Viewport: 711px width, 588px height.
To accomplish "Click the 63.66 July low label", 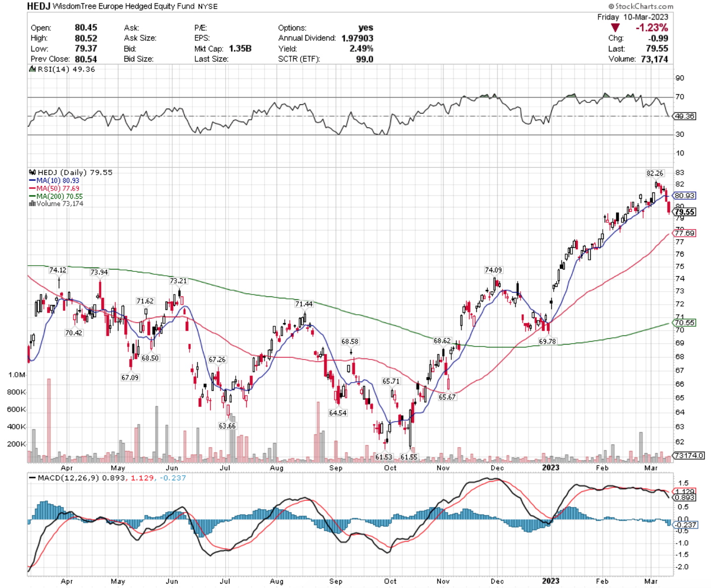I will [x=227, y=426].
